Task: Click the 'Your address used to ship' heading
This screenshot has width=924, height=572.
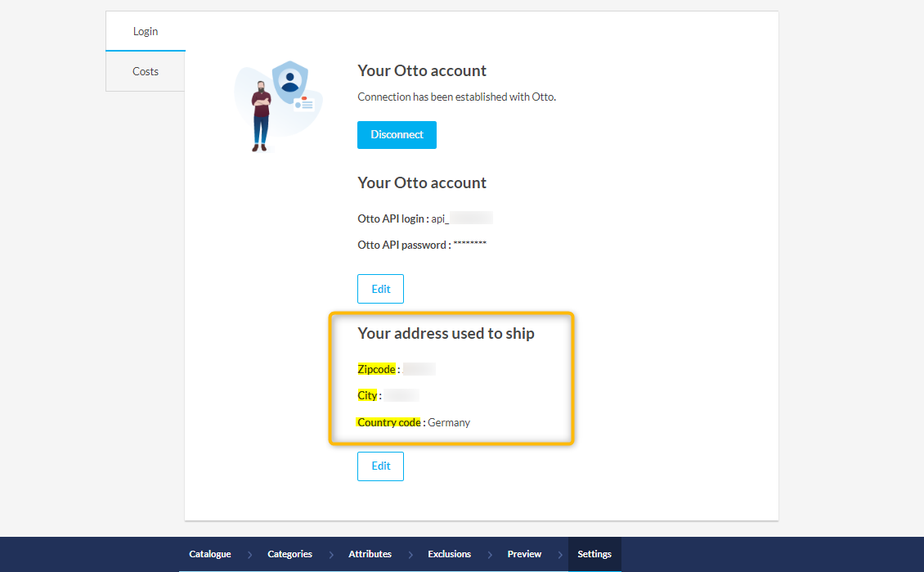Action: click(446, 333)
